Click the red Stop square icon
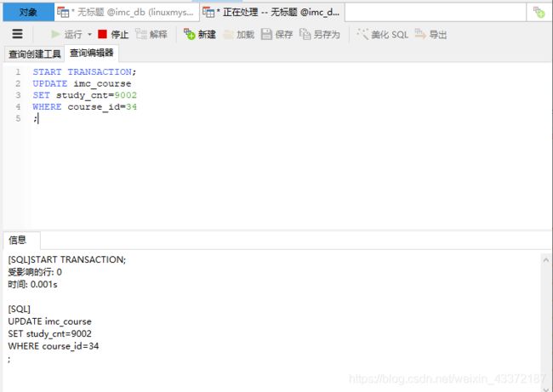The width and height of the screenshot is (553, 392). 102,34
